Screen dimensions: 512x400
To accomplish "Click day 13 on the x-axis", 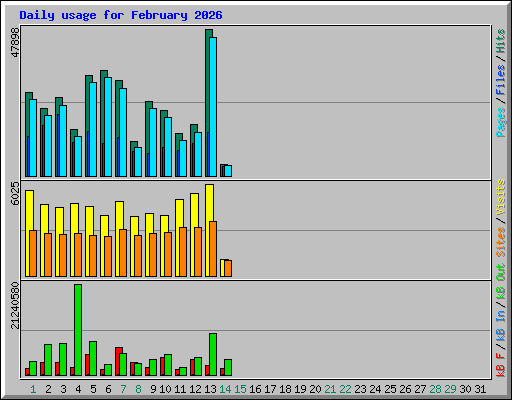I will [x=210, y=389].
